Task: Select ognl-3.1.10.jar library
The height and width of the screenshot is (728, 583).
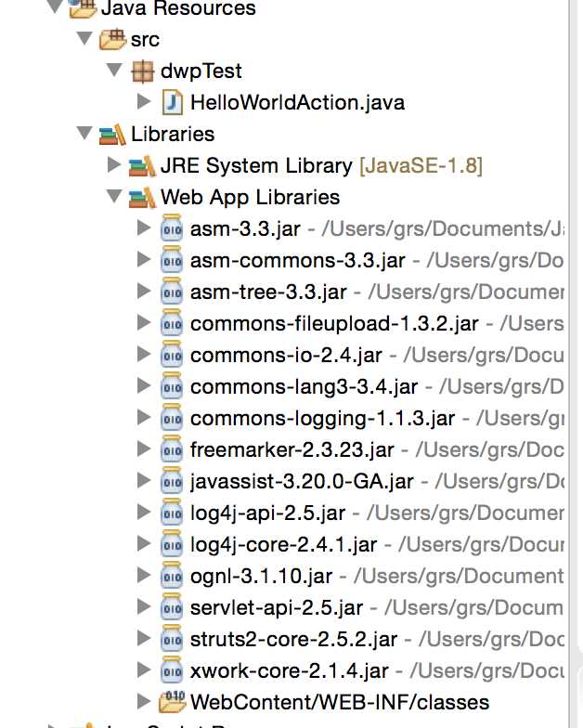Action: (x=266, y=576)
